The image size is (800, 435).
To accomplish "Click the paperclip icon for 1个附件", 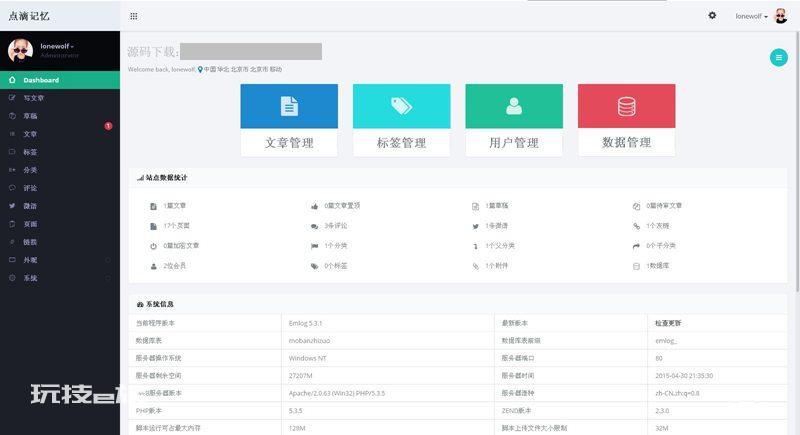I will pyautogui.click(x=476, y=266).
